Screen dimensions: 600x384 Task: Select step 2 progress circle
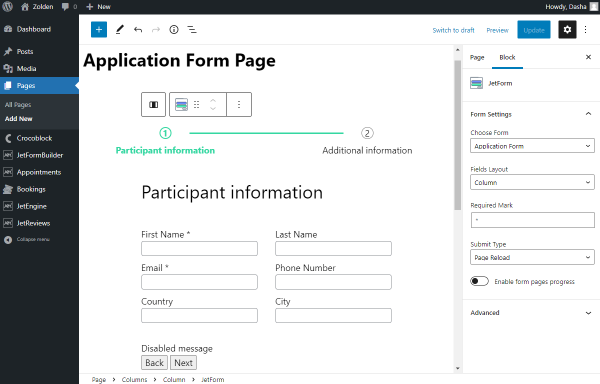367,133
